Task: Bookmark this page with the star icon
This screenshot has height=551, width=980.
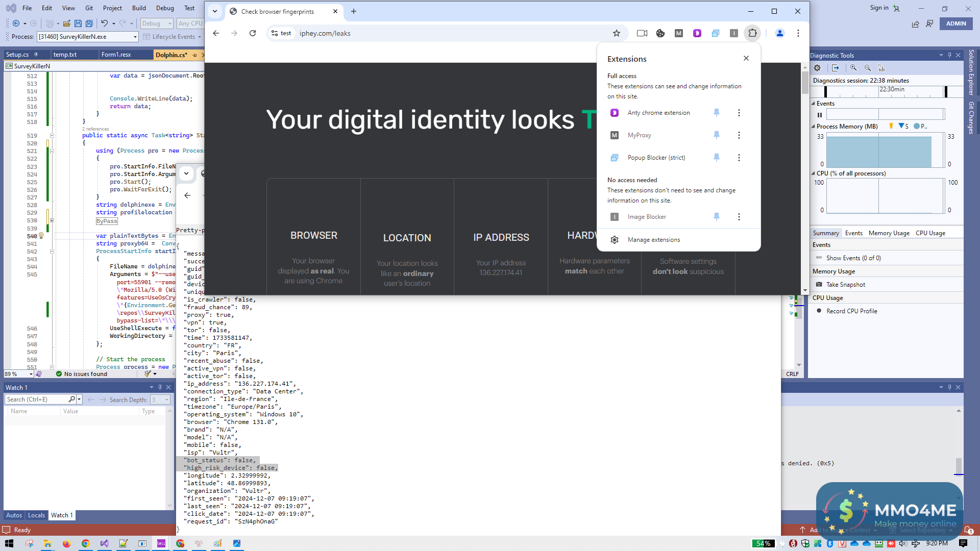Action: 617,33
